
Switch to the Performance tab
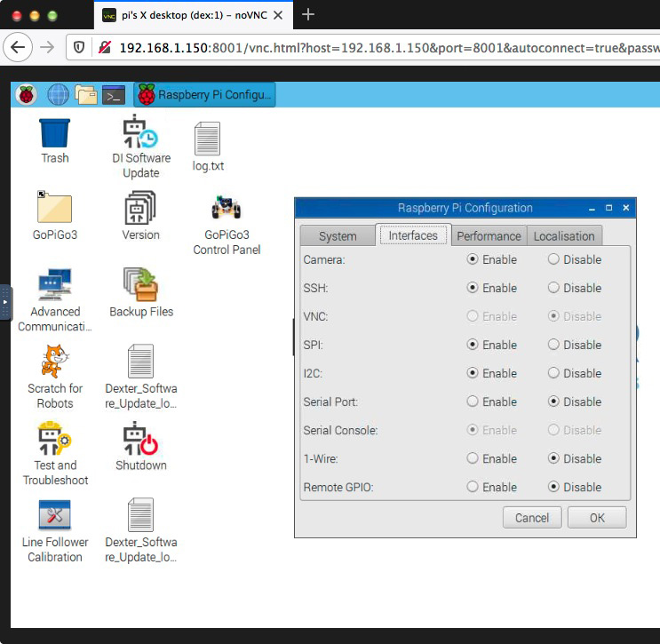(x=489, y=236)
